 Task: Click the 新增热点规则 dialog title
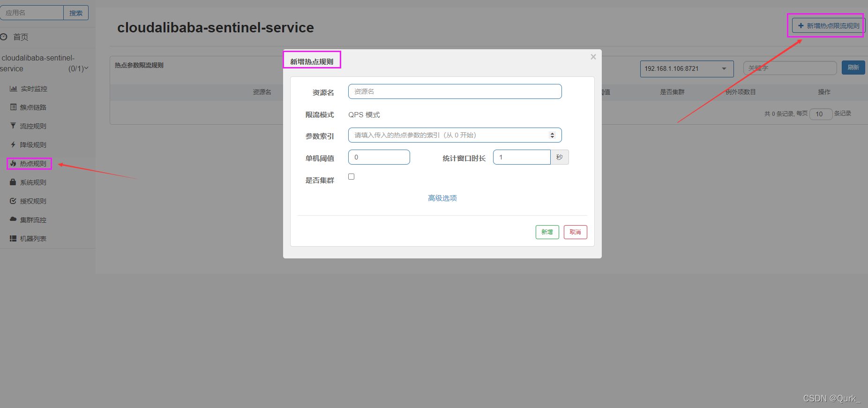click(312, 61)
